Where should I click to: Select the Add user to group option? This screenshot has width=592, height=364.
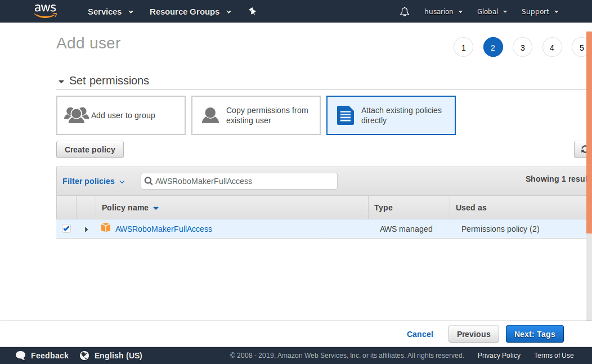[121, 115]
